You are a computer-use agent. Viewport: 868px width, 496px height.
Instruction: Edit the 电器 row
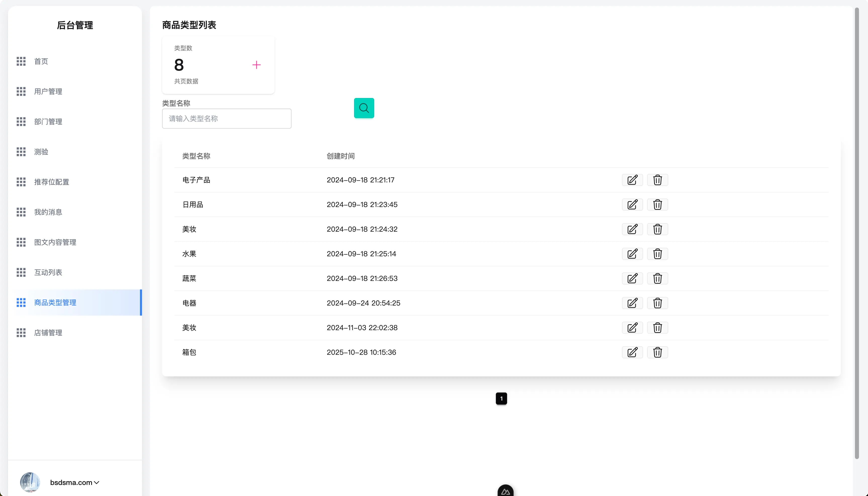[632, 303]
